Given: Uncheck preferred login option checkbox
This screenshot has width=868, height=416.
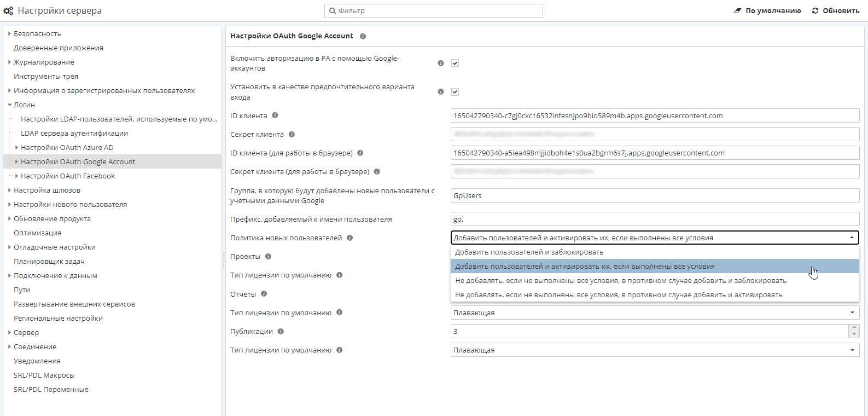Looking at the screenshot, I should pos(455,91).
